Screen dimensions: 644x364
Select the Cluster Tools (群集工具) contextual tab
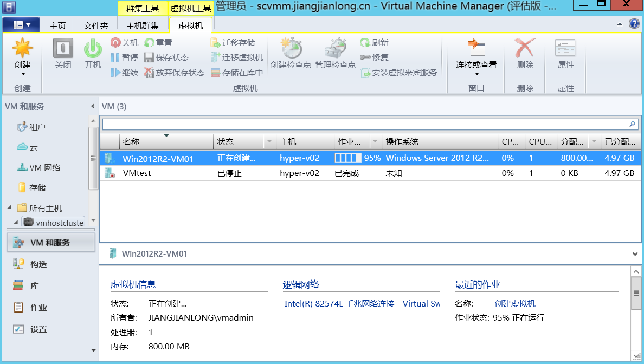(142, 8)
